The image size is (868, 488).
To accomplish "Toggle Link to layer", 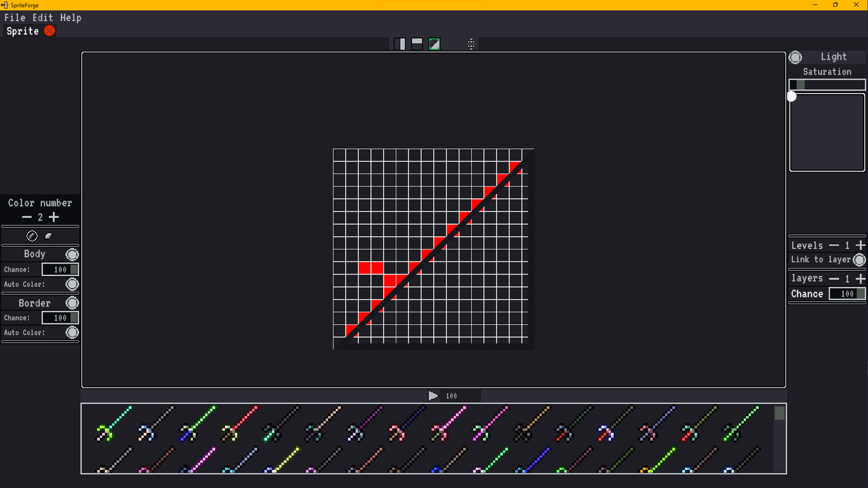I will pyautogui.click(x=859, y=260).
